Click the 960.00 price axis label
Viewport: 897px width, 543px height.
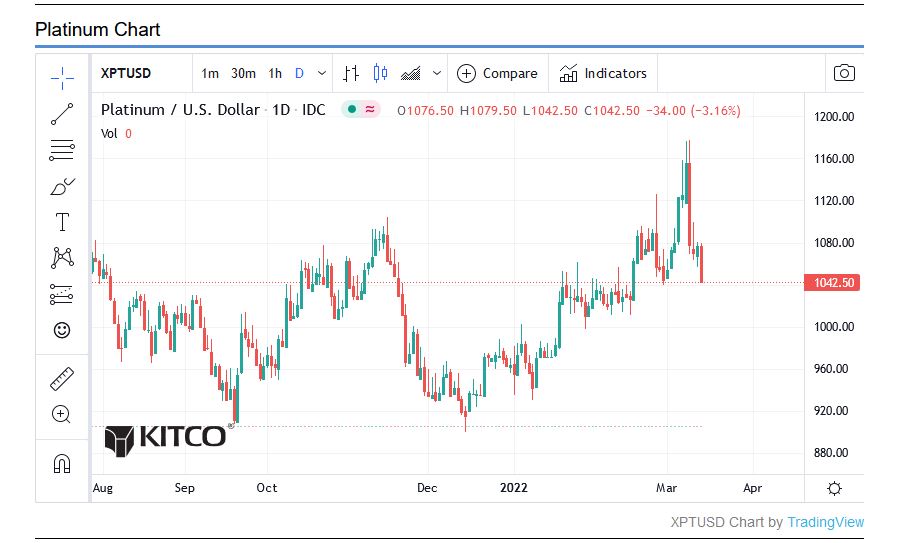831,368
